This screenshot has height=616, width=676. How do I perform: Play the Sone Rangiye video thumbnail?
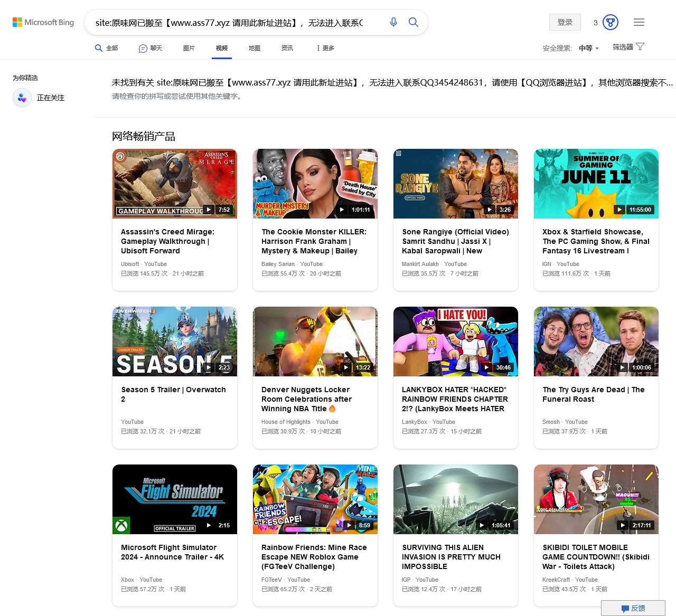[x=456, y=184]
